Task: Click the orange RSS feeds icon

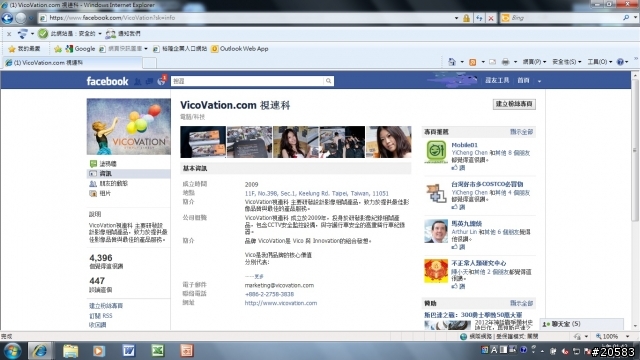Action: point(473,62)
